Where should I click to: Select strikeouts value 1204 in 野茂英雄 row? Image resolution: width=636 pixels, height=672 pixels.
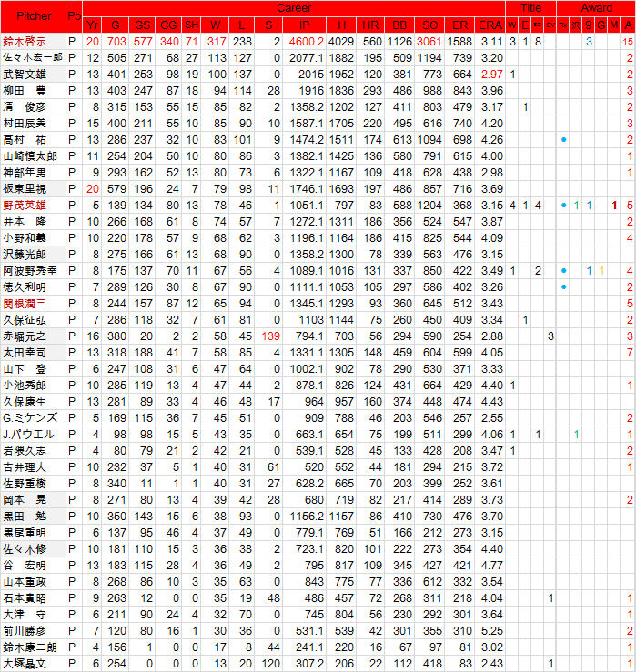click(x=429, y=206)
